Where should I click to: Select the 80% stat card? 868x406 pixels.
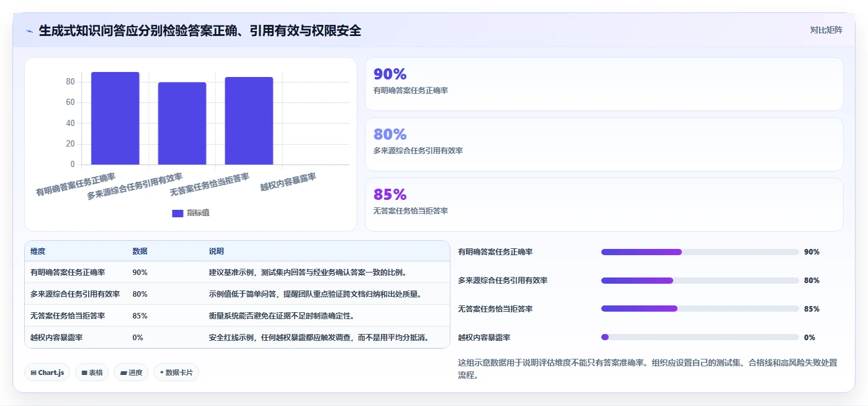[x=604, y=145]
